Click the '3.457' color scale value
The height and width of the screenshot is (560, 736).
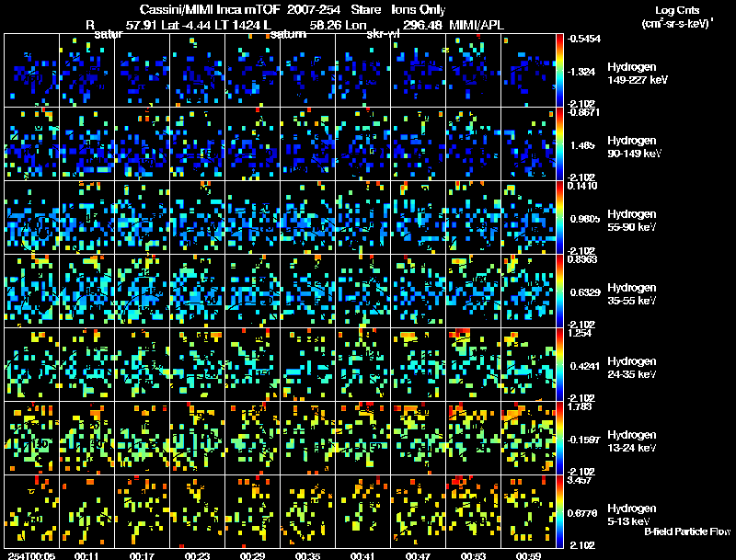580,480
